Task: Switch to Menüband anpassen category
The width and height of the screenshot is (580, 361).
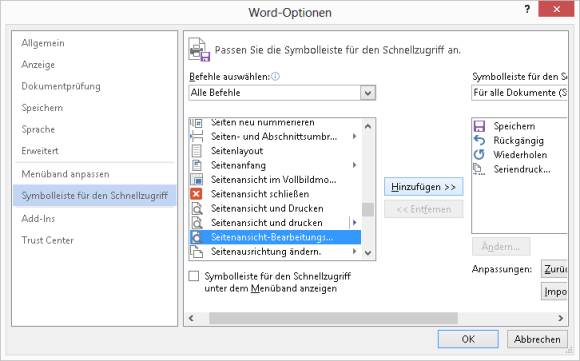Action: [65, 174]
